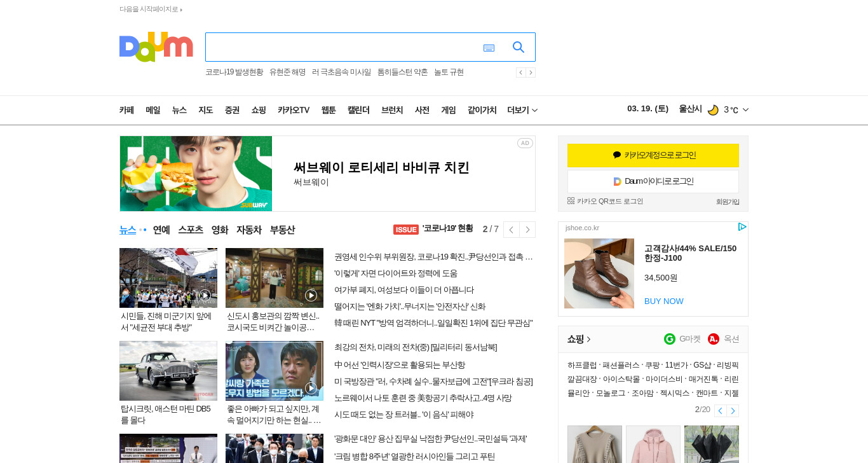868x463 pixels.
Task: Log in with 카카오계정 yellow button
Action: click(653, 155)
